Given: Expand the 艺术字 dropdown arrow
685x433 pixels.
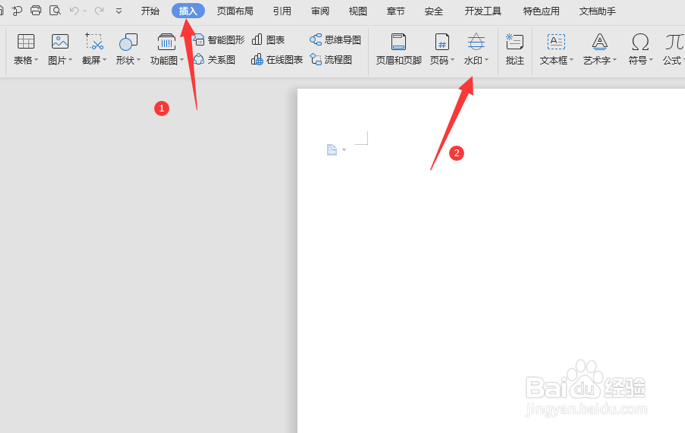Looking at the screenshot, I should pos(615,60).
